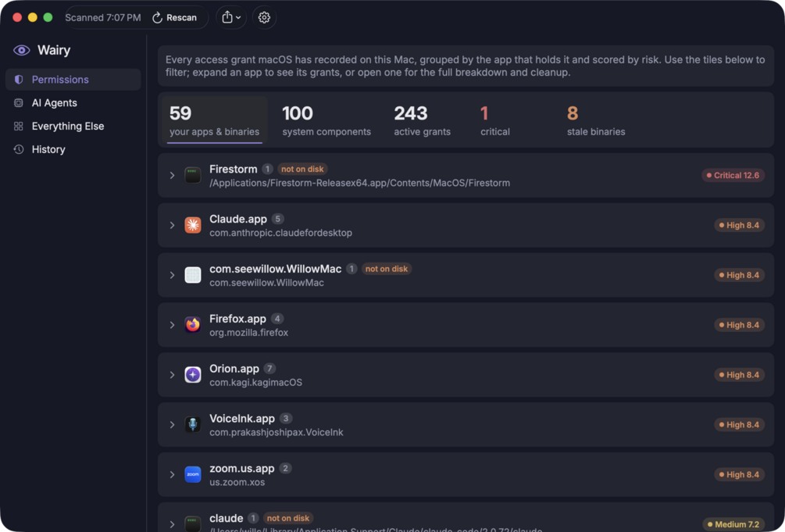Filter by 1 critical tile

pyautogui.click(x=494, y=120)
